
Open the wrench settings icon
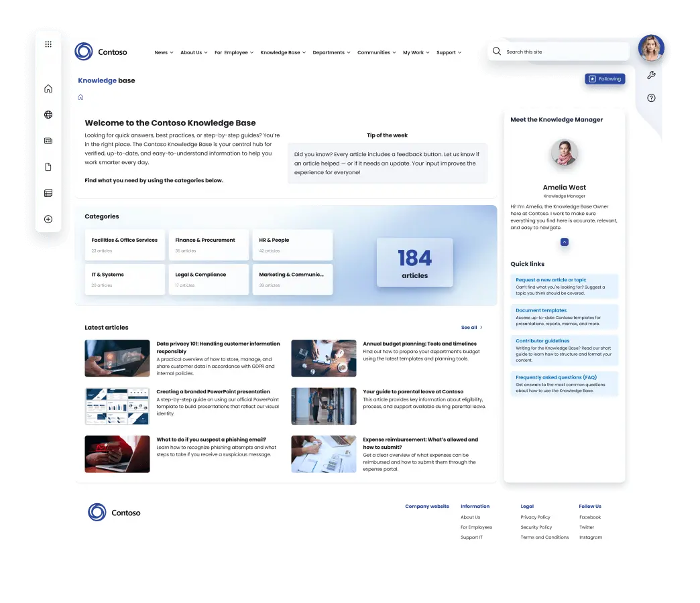click(651, 75)
